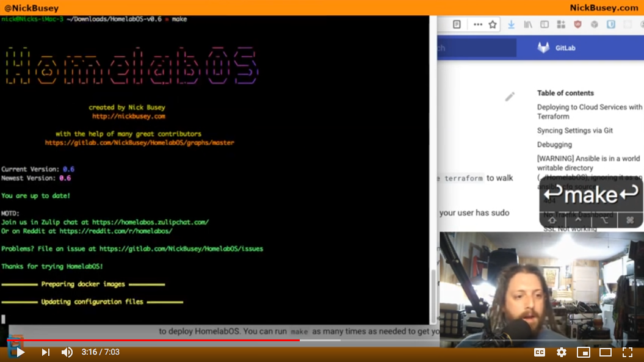
Task: Click 'Thanks for trying HomelabOS!' line
Action: (x=52, y=267)
